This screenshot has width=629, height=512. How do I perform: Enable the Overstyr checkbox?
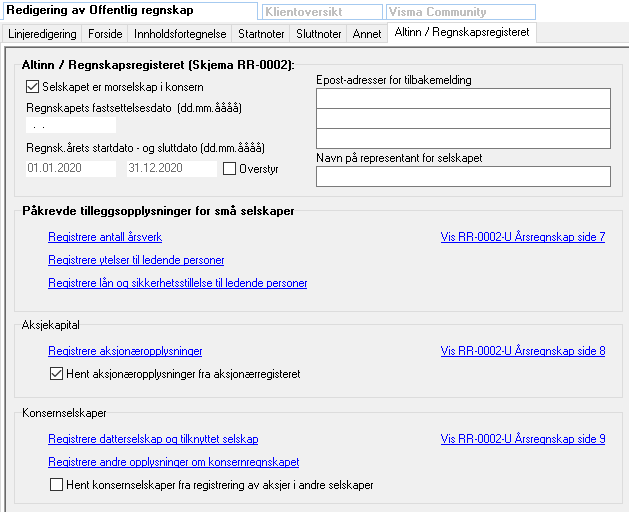coord(230,169)
